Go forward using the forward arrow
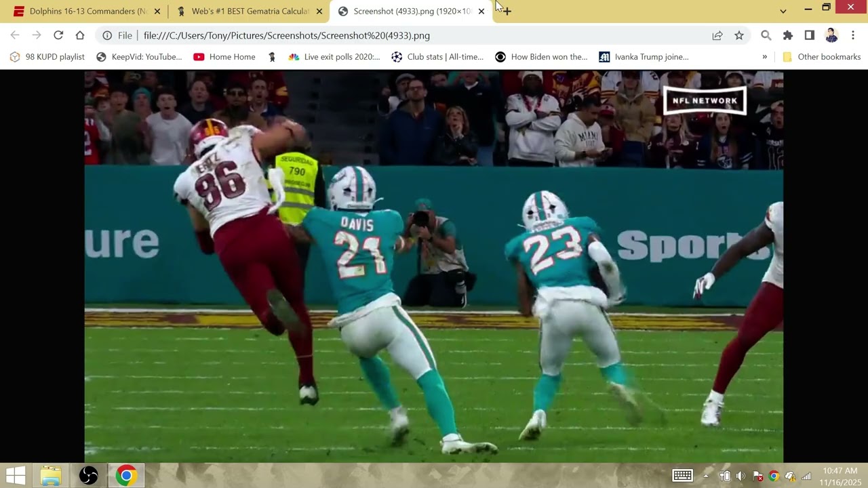This screenshot has height=488, width=868. (x=37, y=35)
